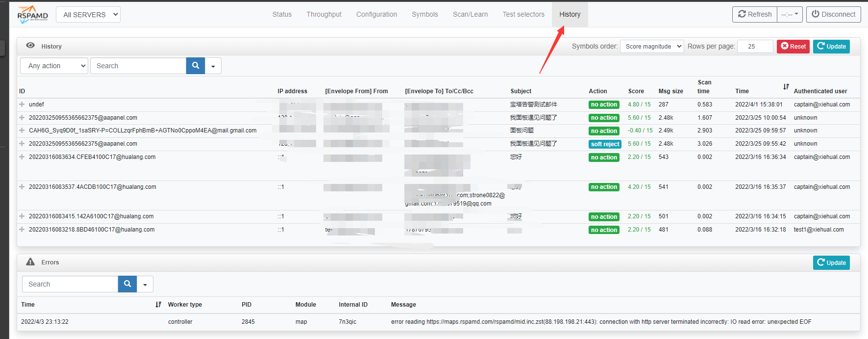Viewport: 868px width, 339px height.
Task: Sort Errors by the Time column sort icon
Action: pos(158,305)
